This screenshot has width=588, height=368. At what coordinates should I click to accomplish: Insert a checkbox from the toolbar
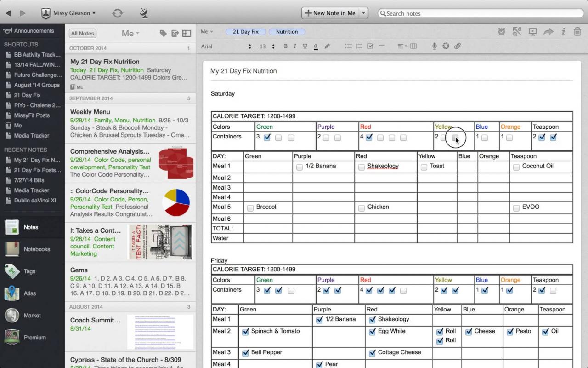[370, 46]
